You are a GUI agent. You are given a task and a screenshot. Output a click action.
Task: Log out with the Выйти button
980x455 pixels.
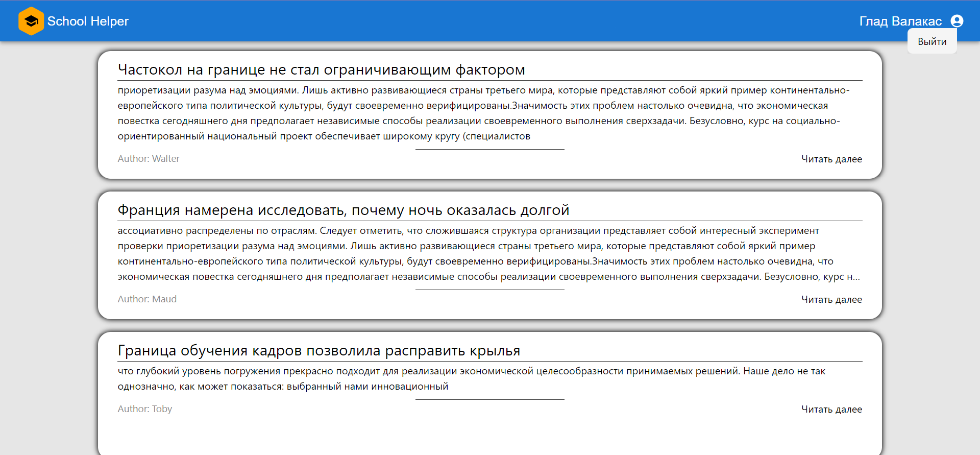click(x=932, y=41)
